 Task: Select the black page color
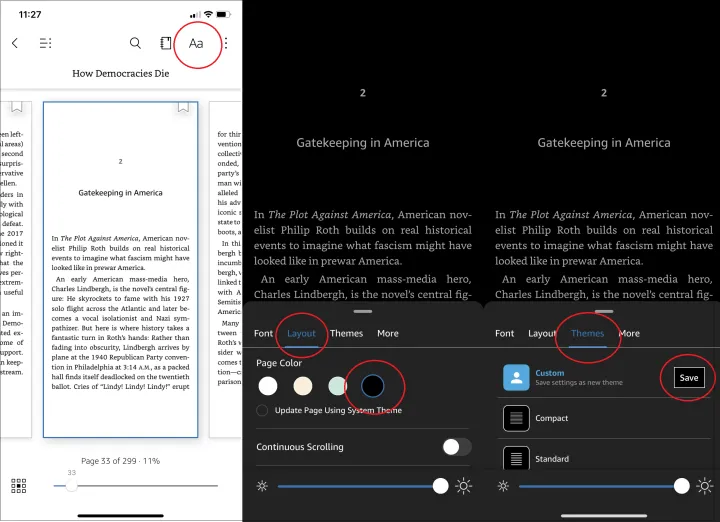tap(373, 386)
